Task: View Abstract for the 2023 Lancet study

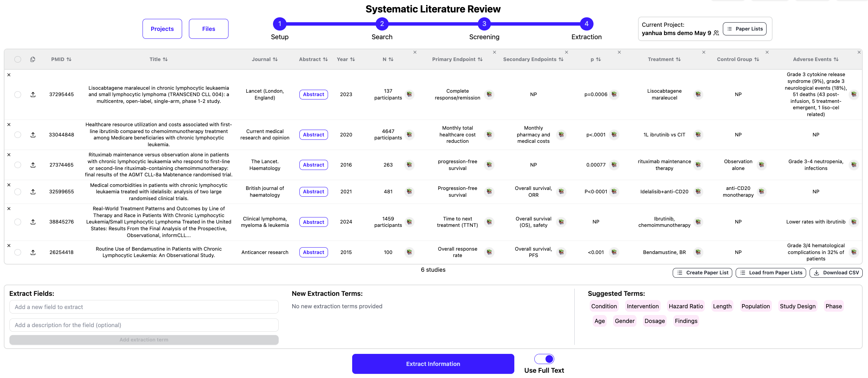Action: [313, 95]
